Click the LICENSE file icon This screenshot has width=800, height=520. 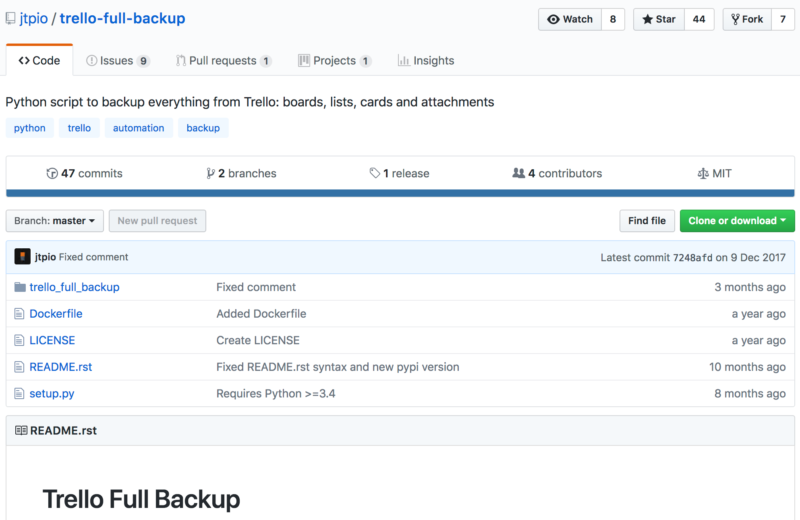tap(19, 340)
